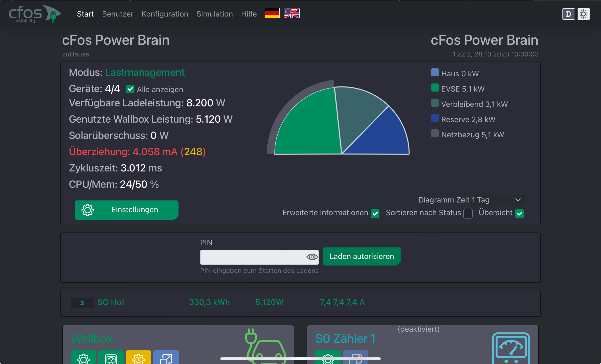Click the 5.120W value in SO Hof row
601x364 pixels.
(x=269, y=302)
